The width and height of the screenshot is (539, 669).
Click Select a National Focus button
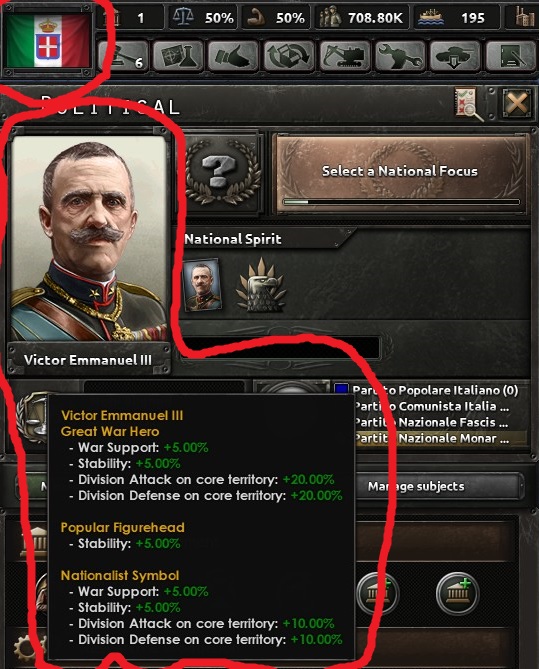(x=400, y=173)
